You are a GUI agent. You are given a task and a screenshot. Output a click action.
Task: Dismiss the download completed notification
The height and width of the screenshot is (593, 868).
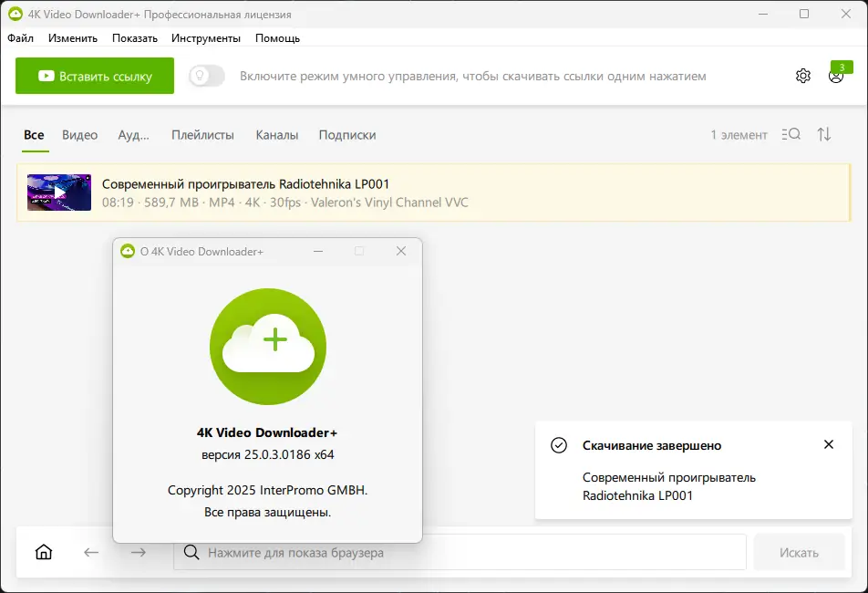click(828, 444)
